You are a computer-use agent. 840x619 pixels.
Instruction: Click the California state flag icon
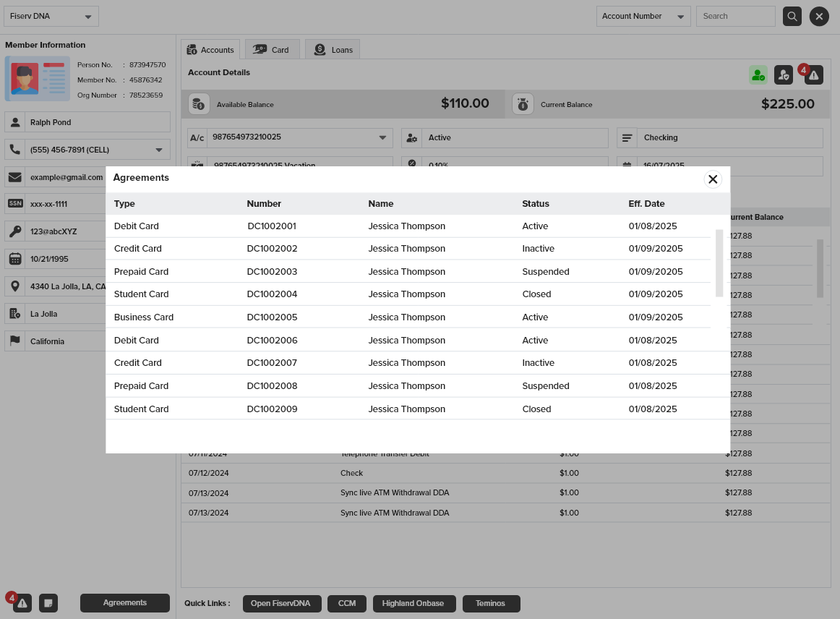(15, 341)
